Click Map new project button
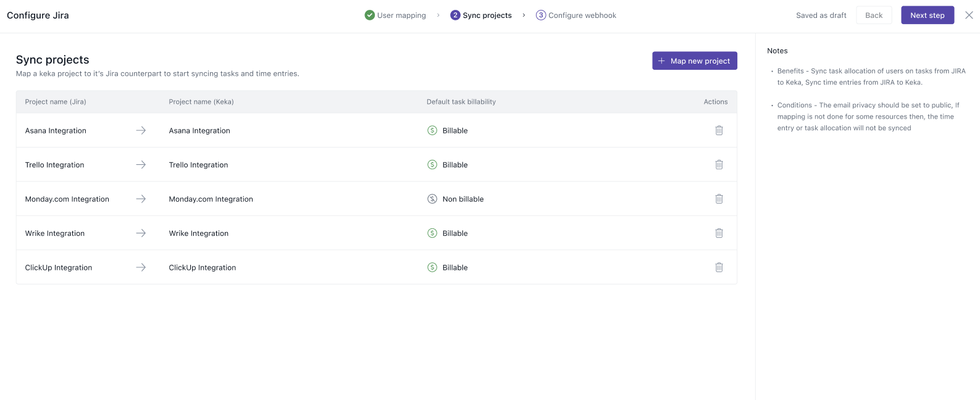Image resolution: width=980 pixels, height=400 pixels. tap(694, 61)
